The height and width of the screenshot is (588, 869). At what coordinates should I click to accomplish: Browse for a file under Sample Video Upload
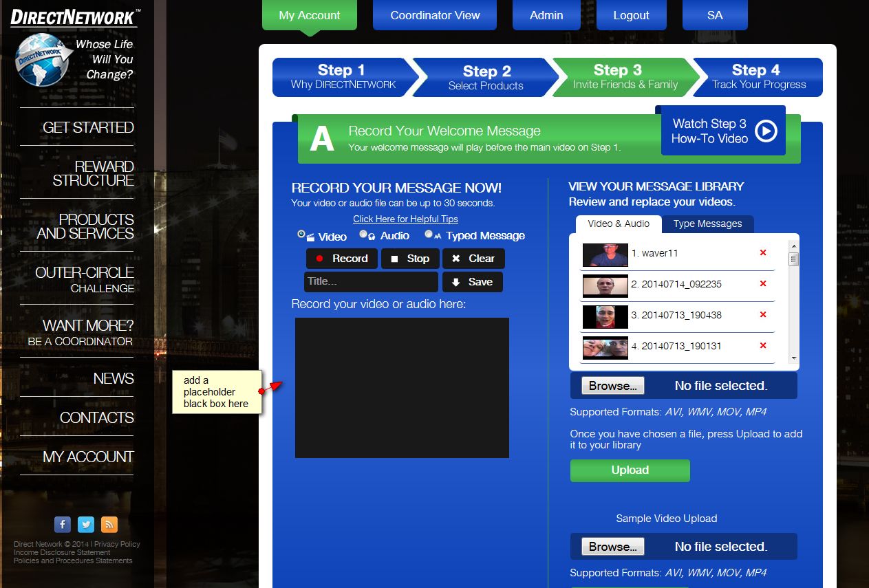pyautogui.click(x=613, y=547)
